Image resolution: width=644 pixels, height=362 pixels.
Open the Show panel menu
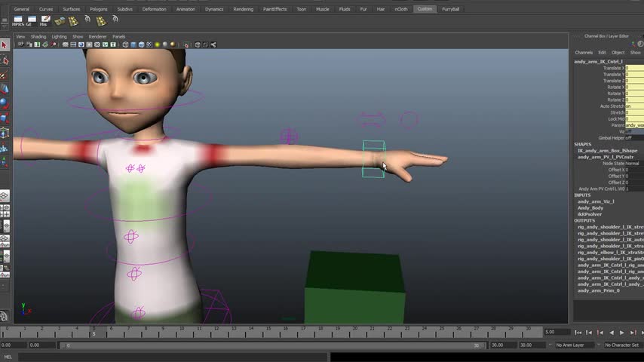pyautogui.click(x=78, y=36)
